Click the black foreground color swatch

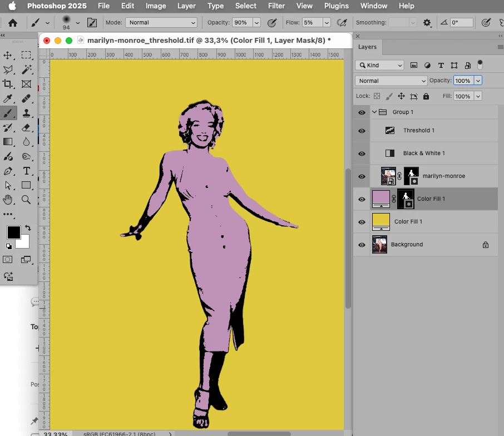13,232
